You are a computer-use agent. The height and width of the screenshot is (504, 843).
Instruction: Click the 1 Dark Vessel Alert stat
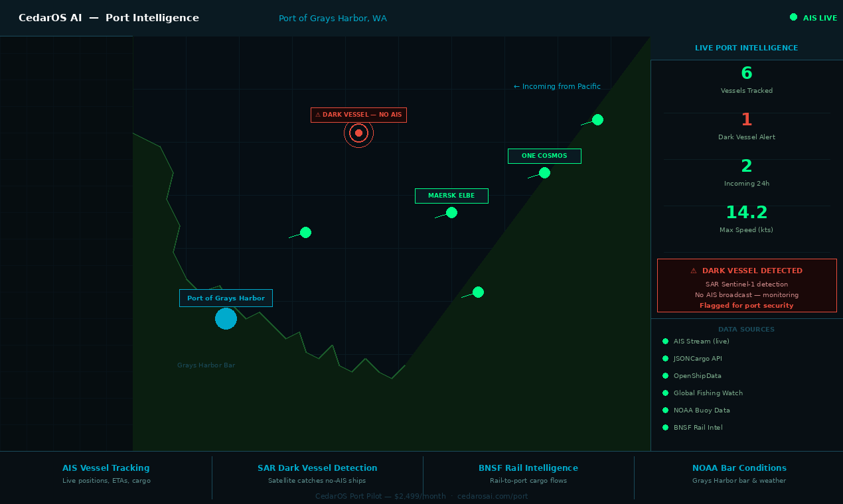point(747,126)
